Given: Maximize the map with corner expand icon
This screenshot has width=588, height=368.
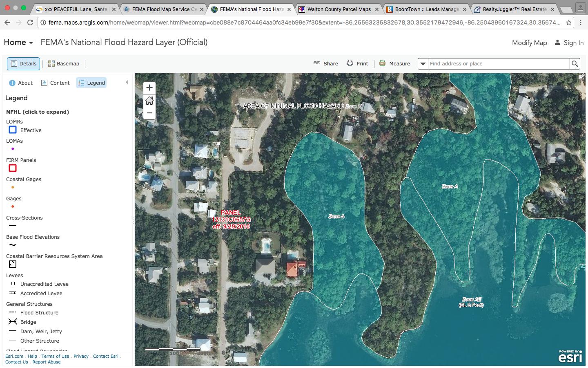Looking at the screenshot, I should (x=582, y=76).
